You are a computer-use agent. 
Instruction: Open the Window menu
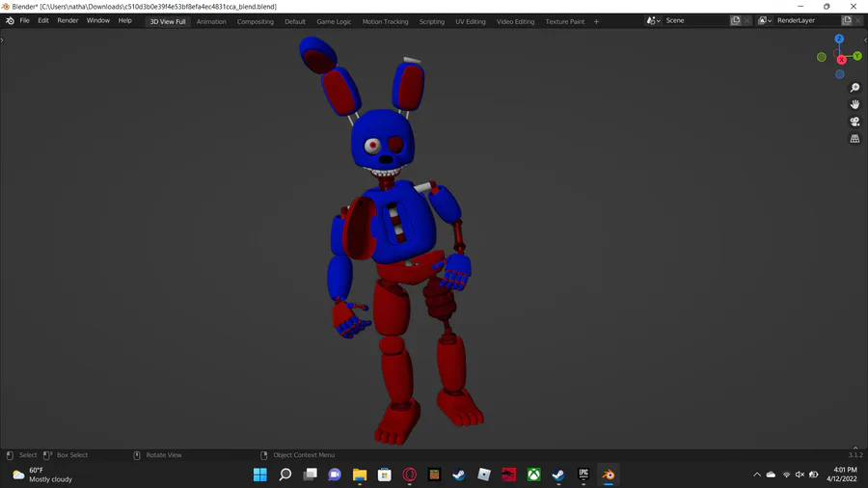click(98, 21)
